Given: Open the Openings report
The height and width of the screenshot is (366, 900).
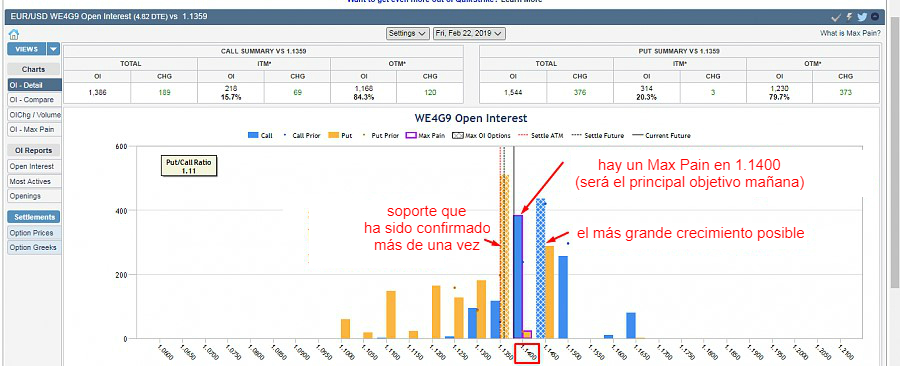Looking at the screenshot, I should [x=34, y=196].
